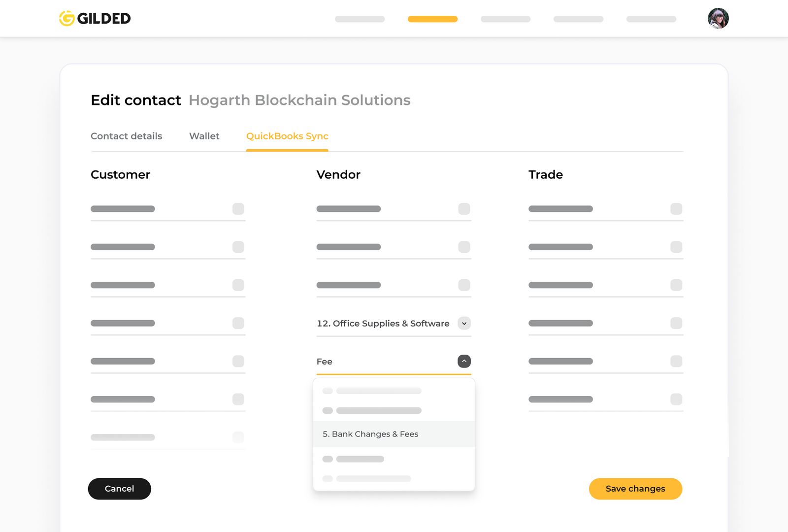Select the active yellow navigation item

click(x=432, y=19)
